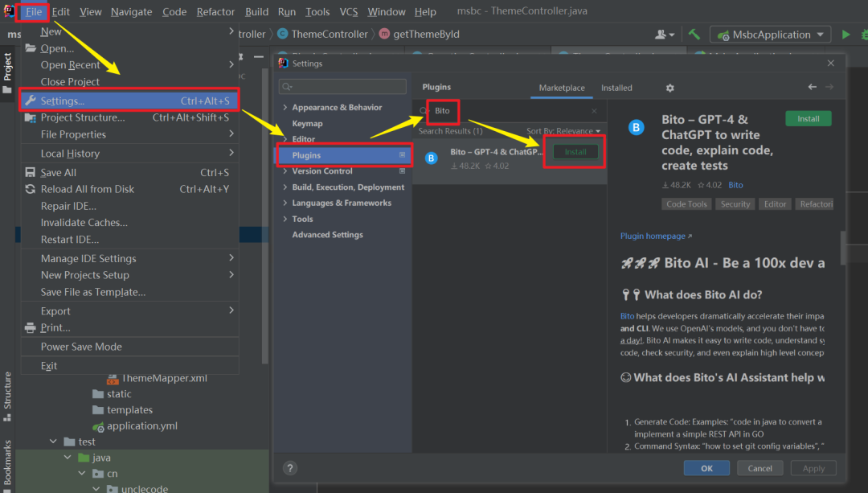Click the folder icon beside Open...

click(31, 48)
